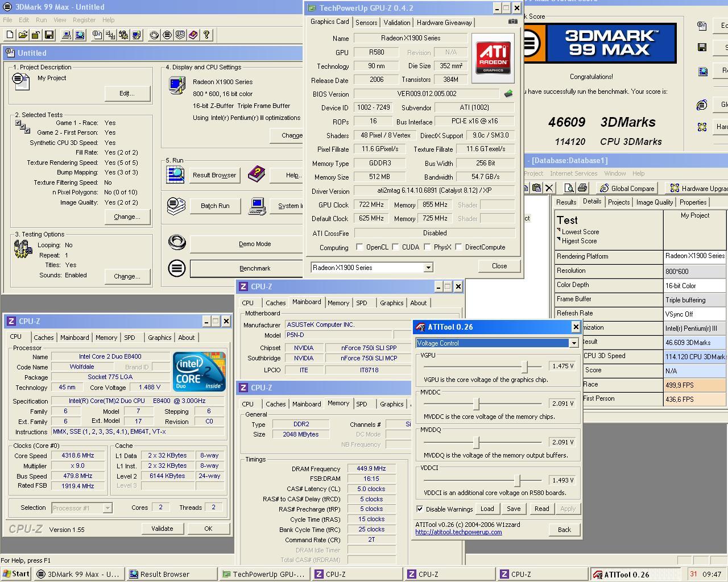This screenshot has width=728, height=582.
Task: Click the Intel Core 2 Duo logo in CPU-Z
Action: (199, 372)
